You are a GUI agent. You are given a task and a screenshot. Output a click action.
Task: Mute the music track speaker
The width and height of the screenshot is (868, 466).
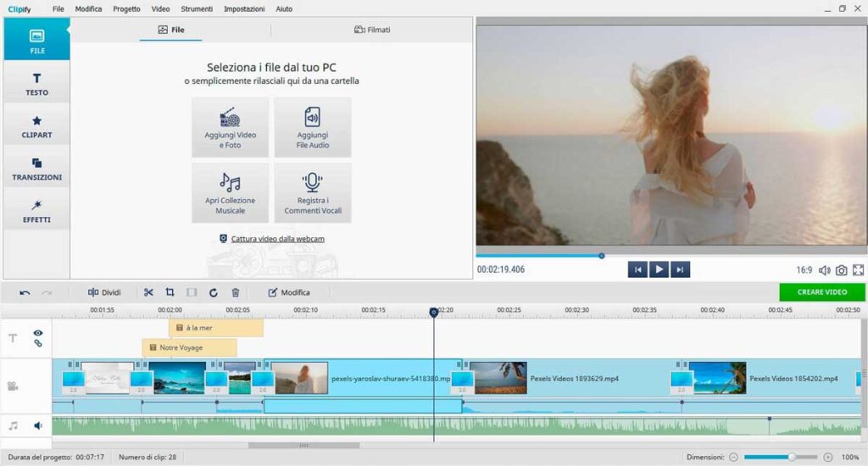pyautogui.click(x=37, y=425)
